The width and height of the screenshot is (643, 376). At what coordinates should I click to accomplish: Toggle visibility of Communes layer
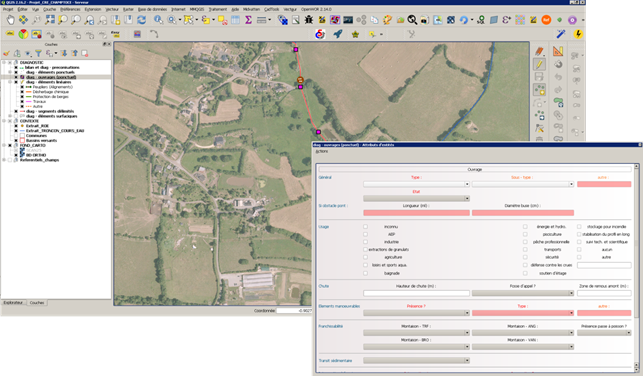16,136
